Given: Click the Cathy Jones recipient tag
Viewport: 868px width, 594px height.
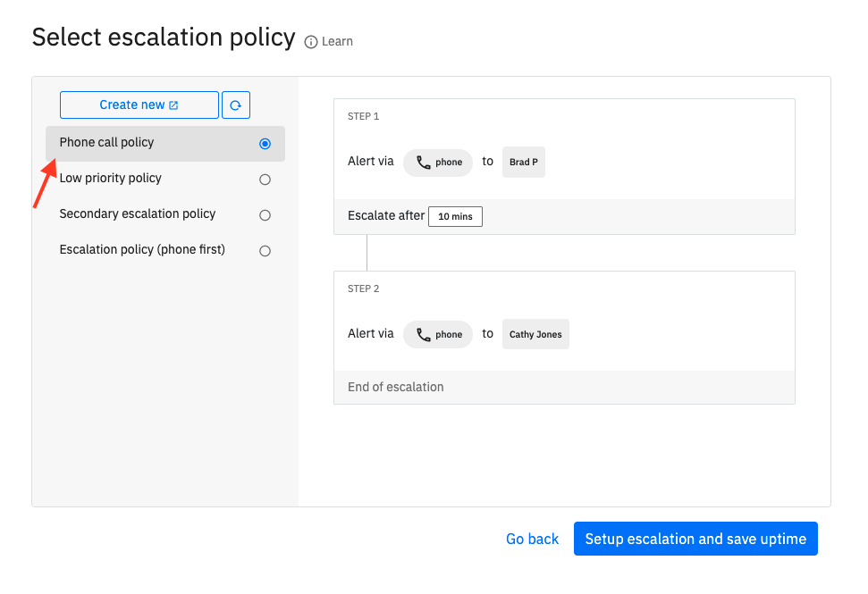Looking at the screenshot, I should pos(535,334).
